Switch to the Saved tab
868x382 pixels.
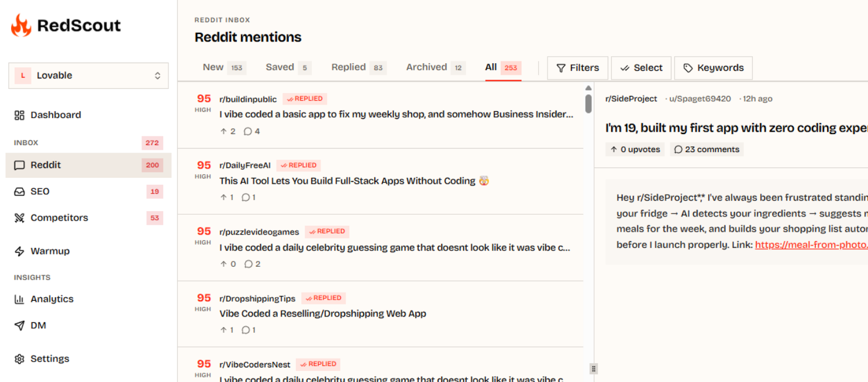click(x=288, y=67)
